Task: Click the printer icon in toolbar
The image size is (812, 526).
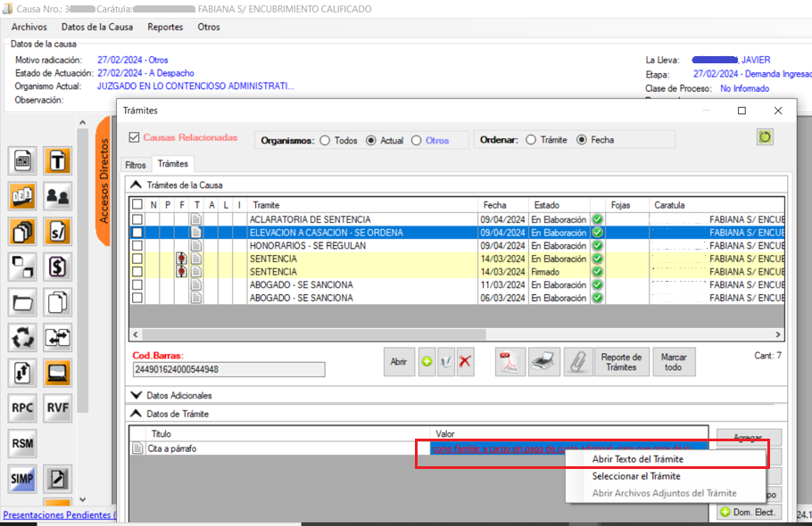Action: [544, 362]
